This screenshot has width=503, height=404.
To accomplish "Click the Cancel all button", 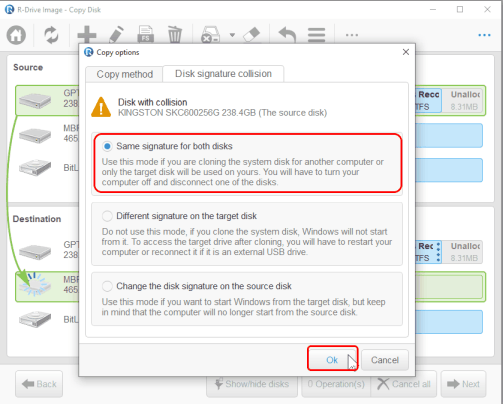I will [403, 384].
